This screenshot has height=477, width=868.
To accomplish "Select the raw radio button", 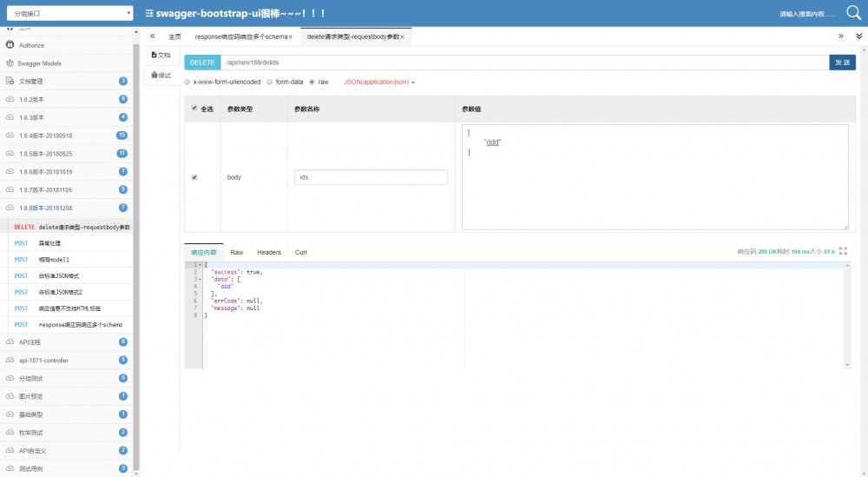I will point(312,82).
